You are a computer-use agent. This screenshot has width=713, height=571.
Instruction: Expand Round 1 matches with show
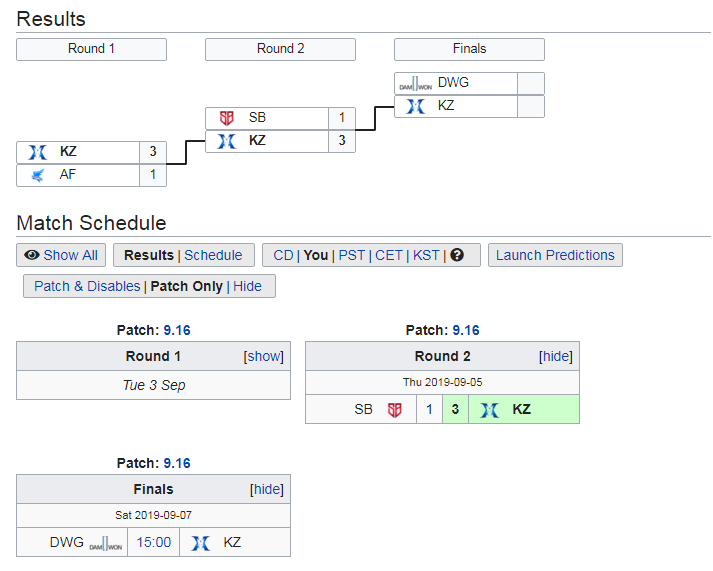point(263,356)
